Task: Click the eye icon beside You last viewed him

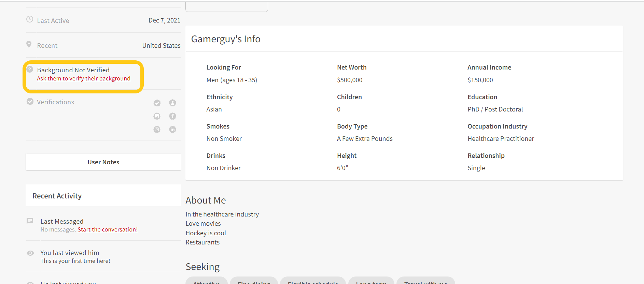Action: click(x=30, y=253)
